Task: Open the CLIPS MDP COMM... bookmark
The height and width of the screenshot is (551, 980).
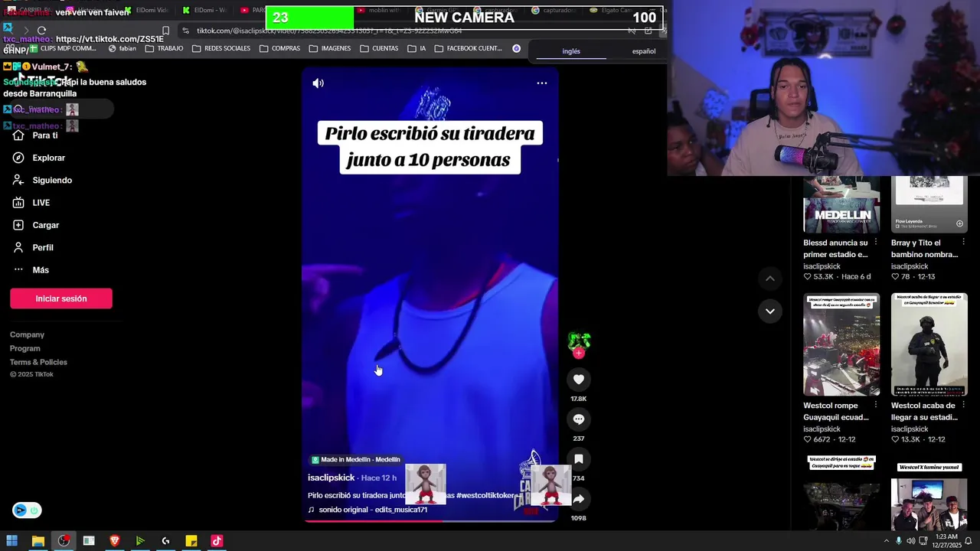Action: [62, 48]
